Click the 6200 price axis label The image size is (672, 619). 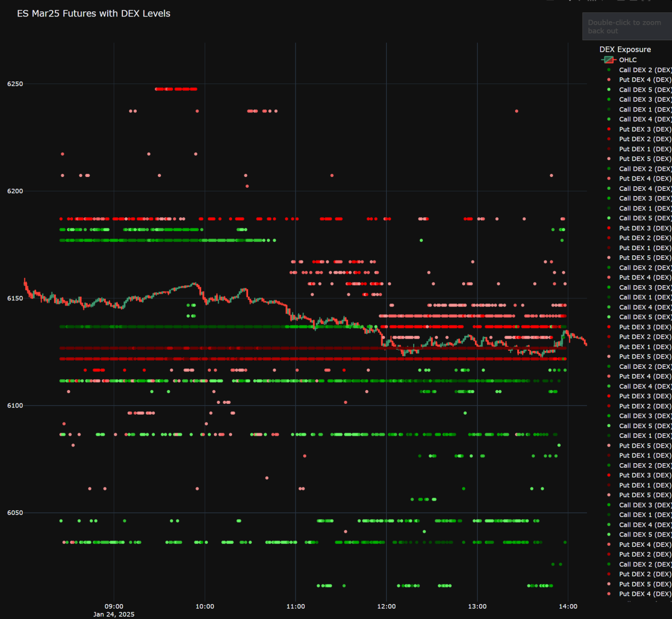pos(15,191)
